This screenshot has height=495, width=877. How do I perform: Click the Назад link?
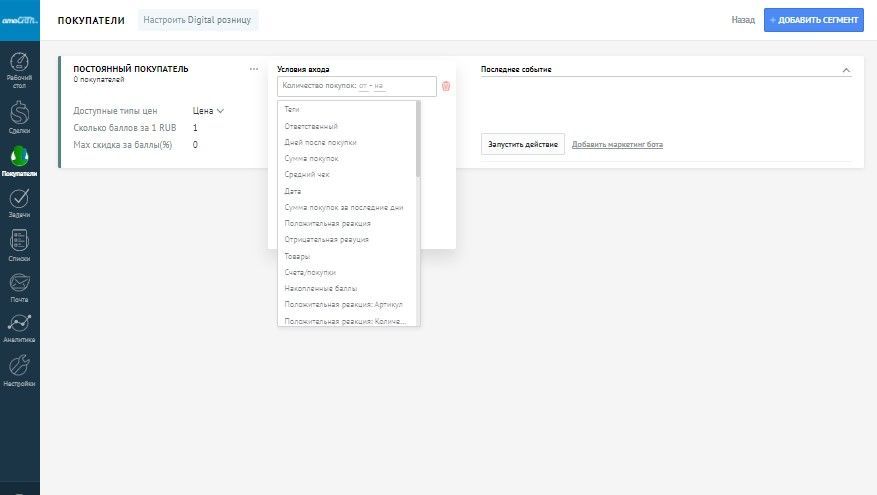click(743, 20)
